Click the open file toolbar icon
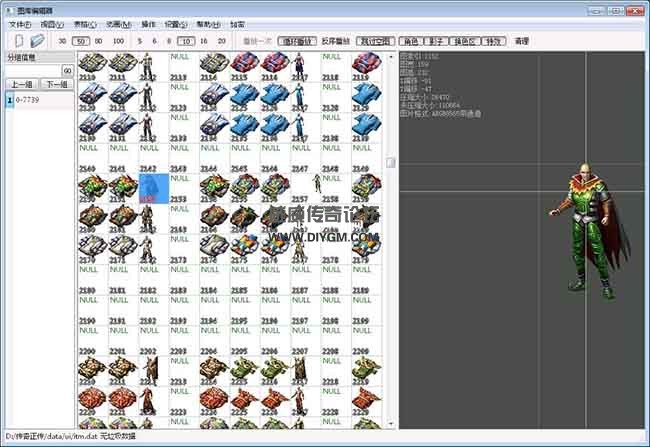 [37, 41]
